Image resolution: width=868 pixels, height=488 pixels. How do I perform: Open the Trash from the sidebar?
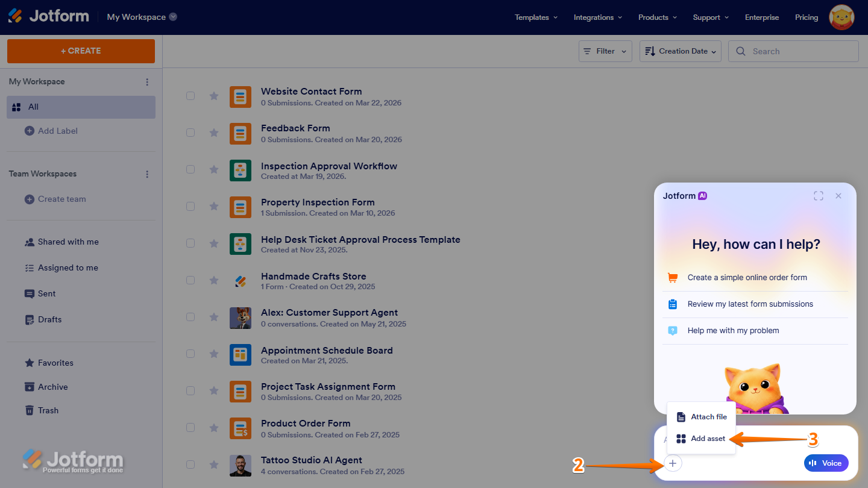48,410
